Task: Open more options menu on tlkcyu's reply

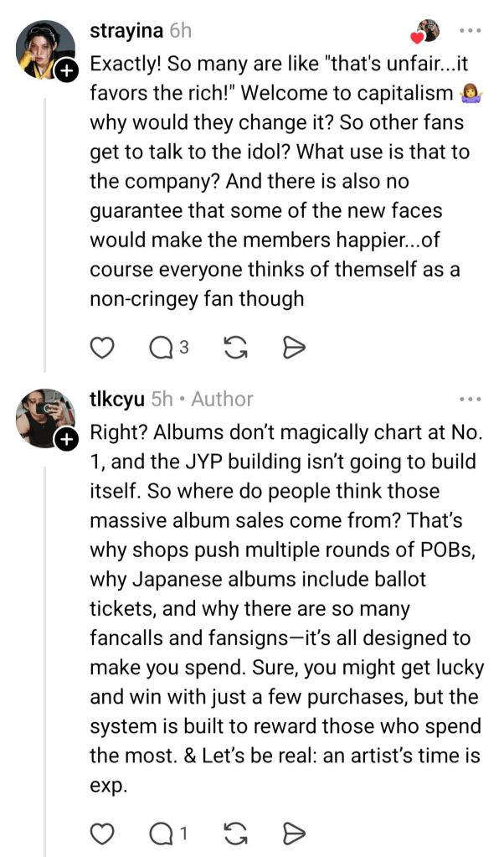Action: tap(470, 399)
